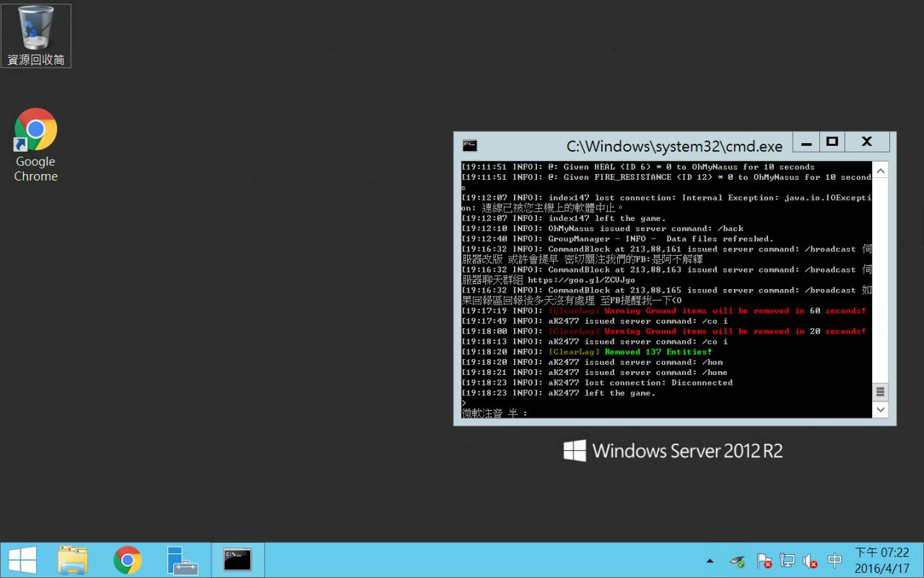Click the ClearLag 20 seconds warning line
This screenshot has width=924, height=578.
point(664,331)
